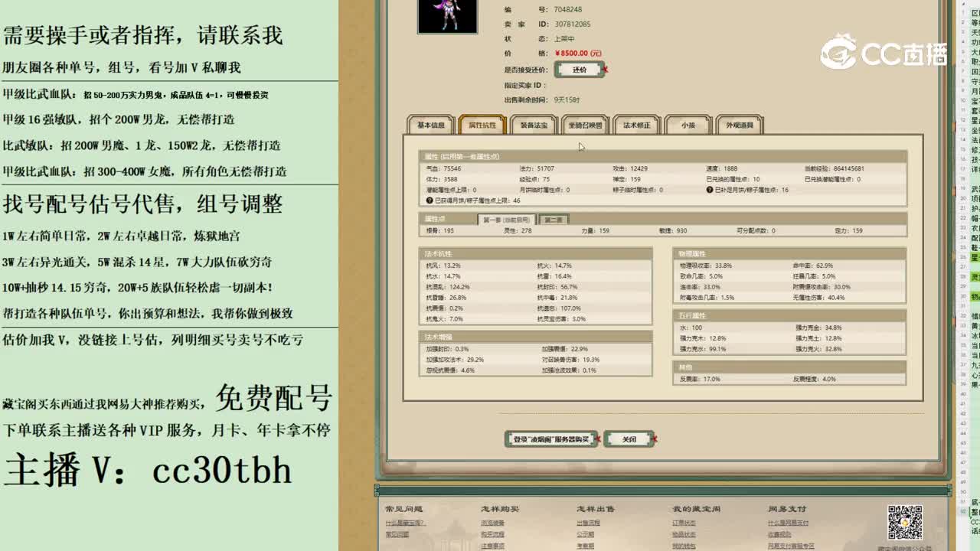The image size is (980, 551).
Task: Open the 什么是网易支付 footer link
Action: (788, 523)
